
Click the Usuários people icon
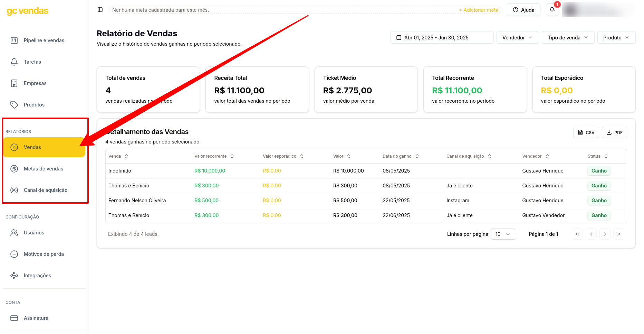[x=14, y=233]
